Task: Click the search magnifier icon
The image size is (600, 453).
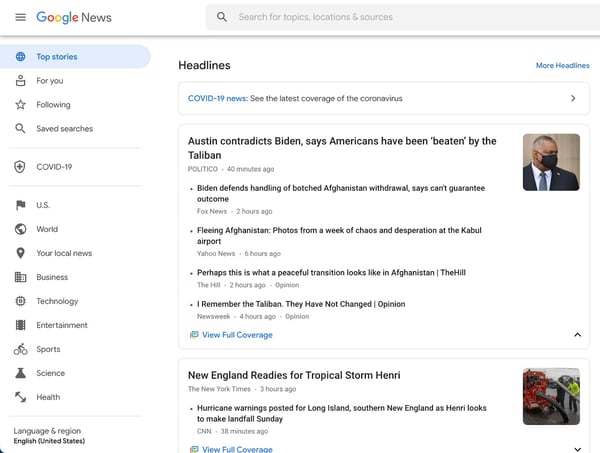Action: (222, 17)
